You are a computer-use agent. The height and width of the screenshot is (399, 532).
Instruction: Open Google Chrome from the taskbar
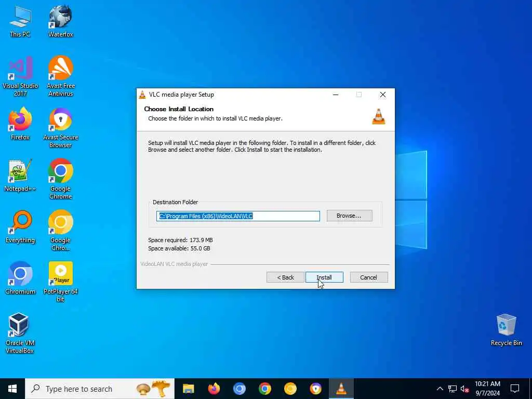click(264, 389)
